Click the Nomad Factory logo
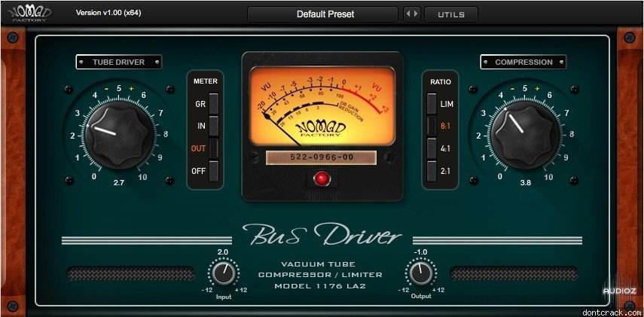The height and width of the screenshot is (317, 644). 29,14
